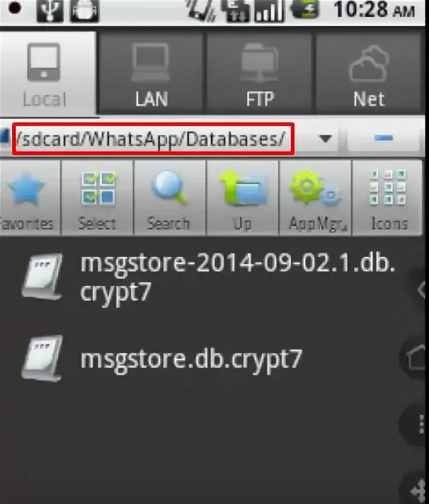Tap the home button on right edge
Screen dimensions: 429x504
click(416, 356)
